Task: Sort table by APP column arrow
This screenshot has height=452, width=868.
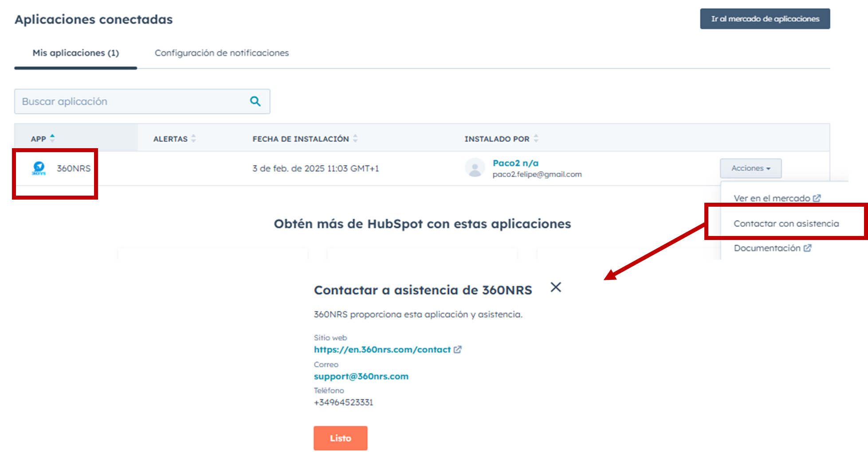Action: [x=52, y=138]
